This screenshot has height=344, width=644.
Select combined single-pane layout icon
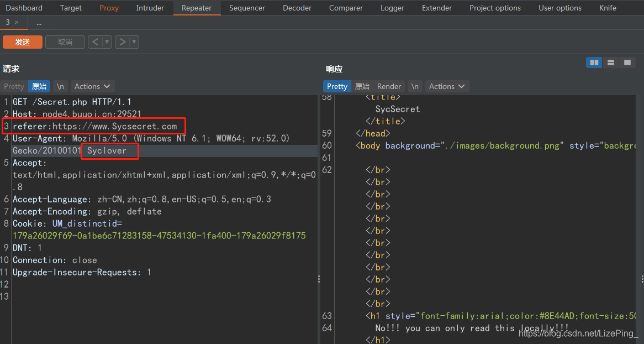click(x=627, y=62)
